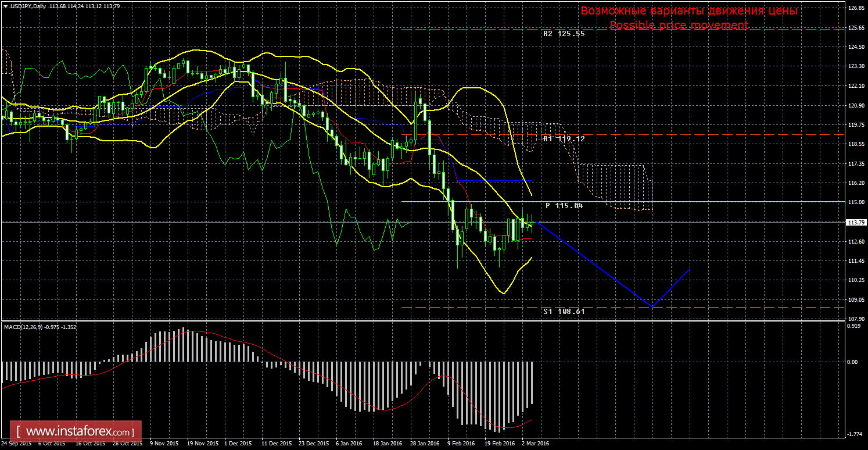Viewport: 868px width, 450px height.
Task: Click the 0.00 level on MACD scale
Action: pos(852,362)
